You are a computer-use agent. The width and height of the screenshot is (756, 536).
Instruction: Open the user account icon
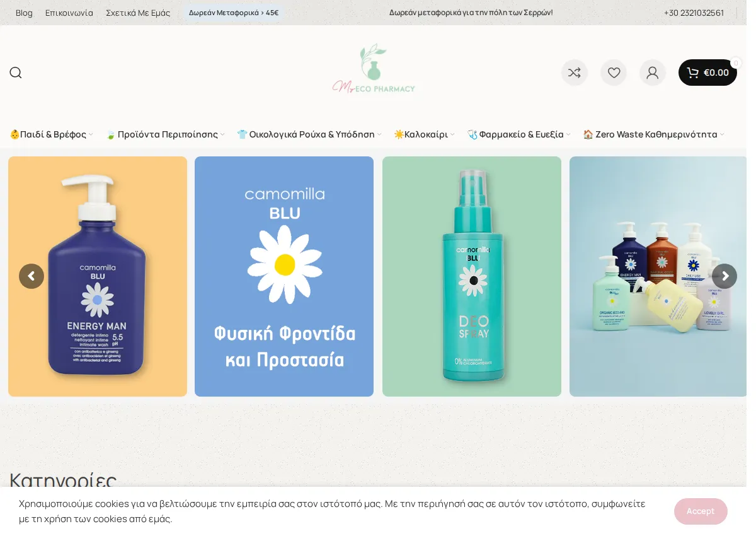coord(653,73)
